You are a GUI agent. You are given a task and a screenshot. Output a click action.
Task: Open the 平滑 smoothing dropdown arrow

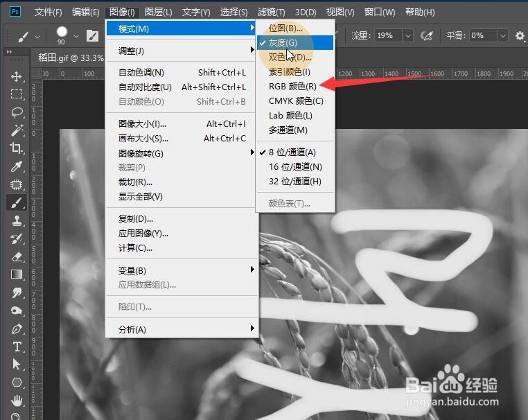pos(503,35)
